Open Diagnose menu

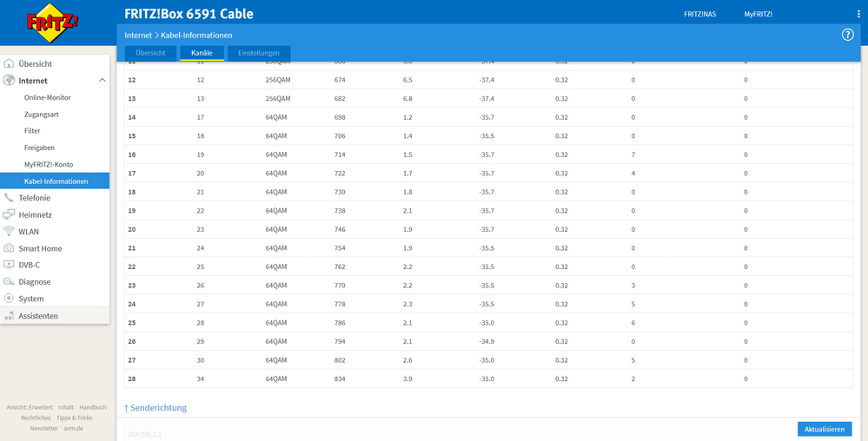(35, 281)
